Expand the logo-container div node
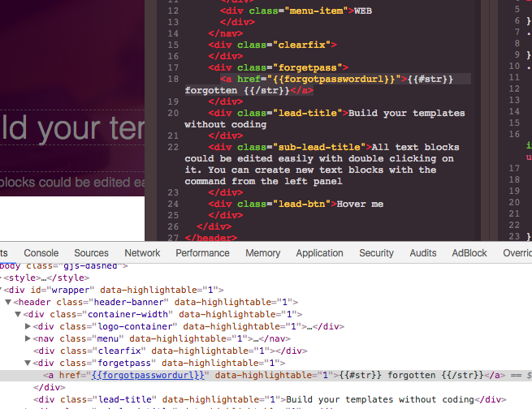Viewport: 532px width, 409px height. [x=28, y=326]
